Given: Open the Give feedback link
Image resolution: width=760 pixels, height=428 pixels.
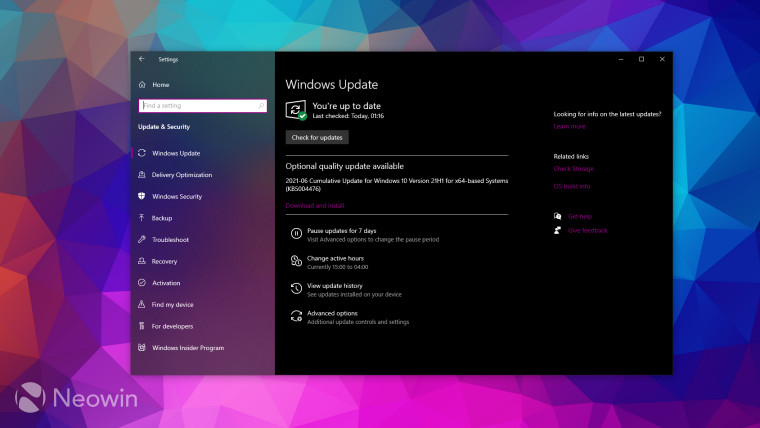Looking at the screenshot, I should [x=587, y=230].
